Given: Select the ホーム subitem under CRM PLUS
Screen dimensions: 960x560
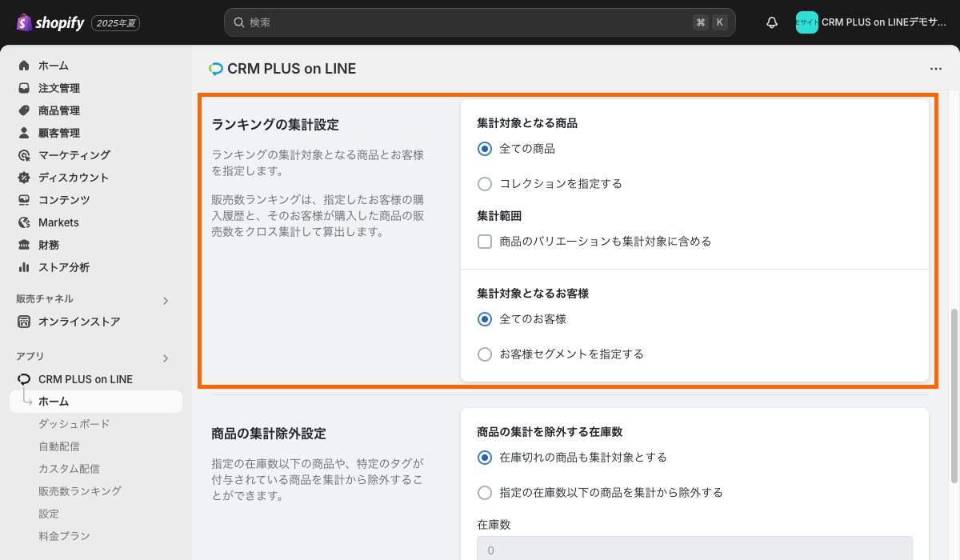Looking at the screenshot, I should click(96, 402).
